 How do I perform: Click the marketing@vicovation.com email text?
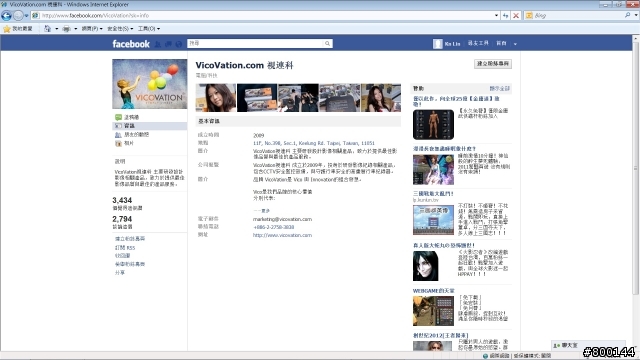tap(282, 219)
